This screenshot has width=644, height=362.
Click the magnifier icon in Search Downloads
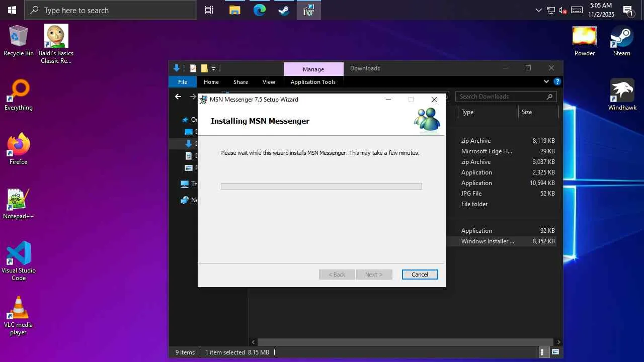549,97
